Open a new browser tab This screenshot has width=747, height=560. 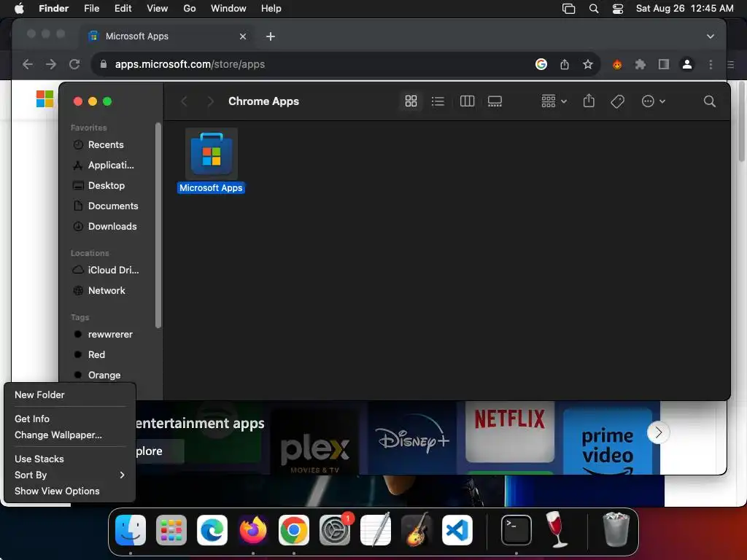point(270,36)
